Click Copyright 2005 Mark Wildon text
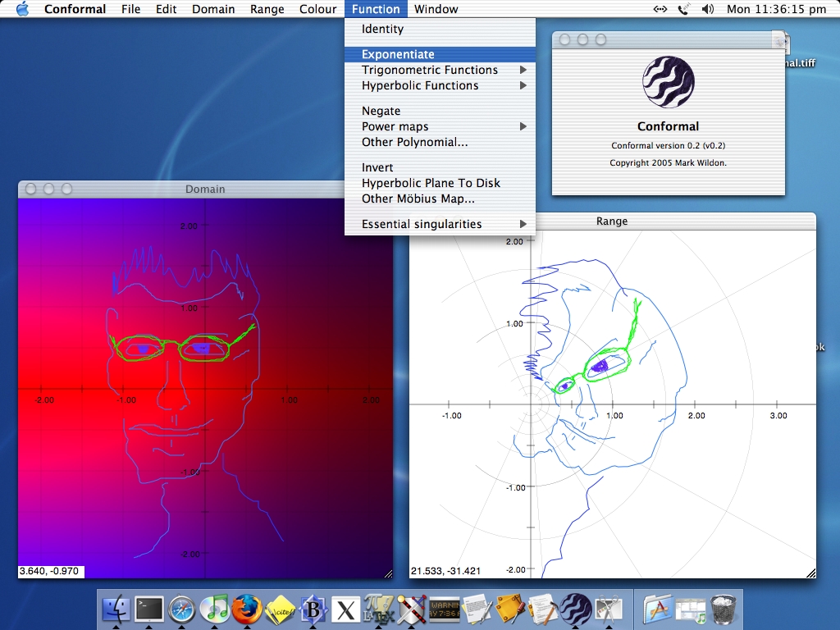 click(x=668, y=162)
